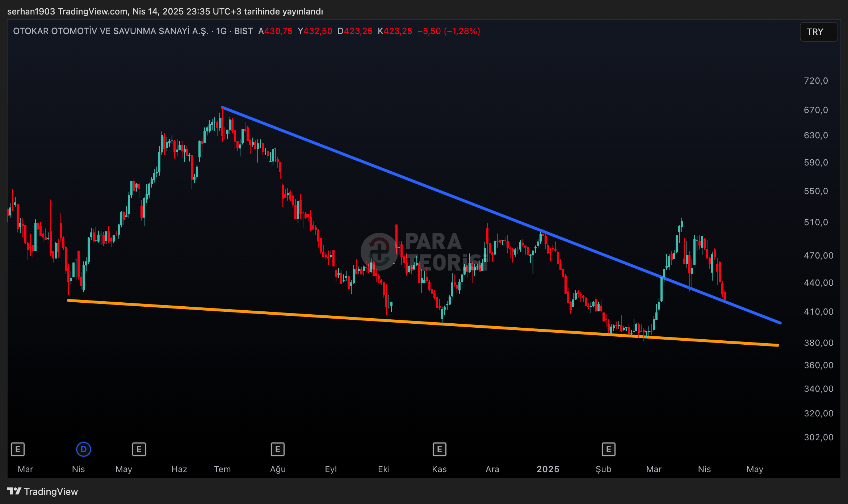Click the TradingView logo at bottom left
This screenshot has width=848, height=504.
[x=42, y=491]
